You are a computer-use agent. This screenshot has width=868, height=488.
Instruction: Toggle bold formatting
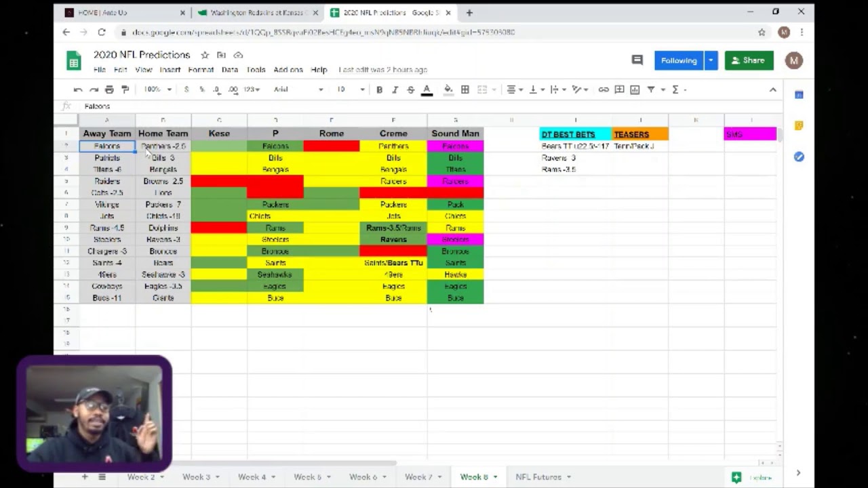click(379, 89)
